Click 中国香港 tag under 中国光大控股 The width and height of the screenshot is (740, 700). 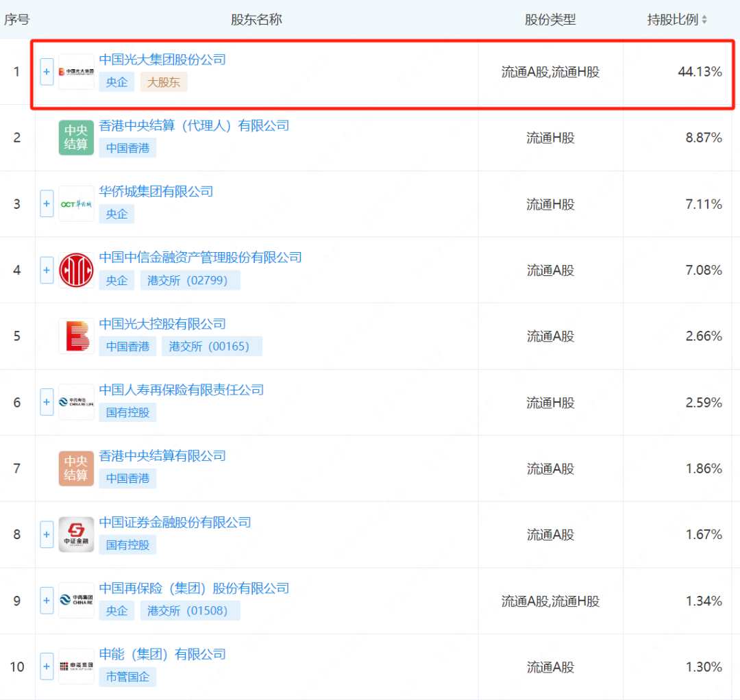127,346
